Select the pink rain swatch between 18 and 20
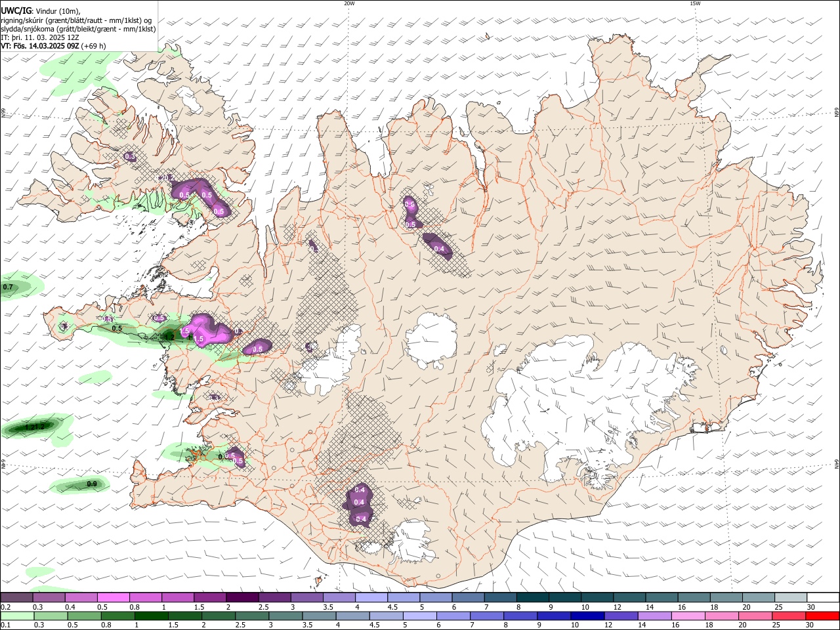Image resolution: width=840 pixels, height=630 pixels. coord(721,616)
